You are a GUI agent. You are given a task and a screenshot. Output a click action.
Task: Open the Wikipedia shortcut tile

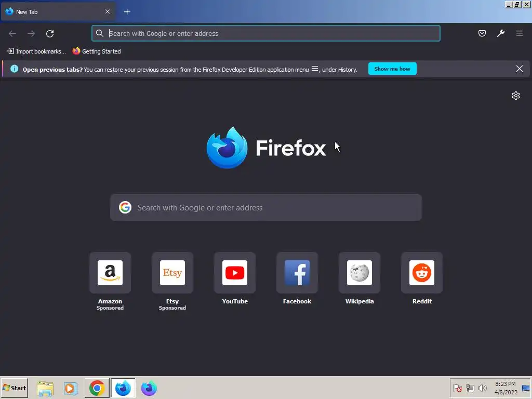click(x=360, y=273)
